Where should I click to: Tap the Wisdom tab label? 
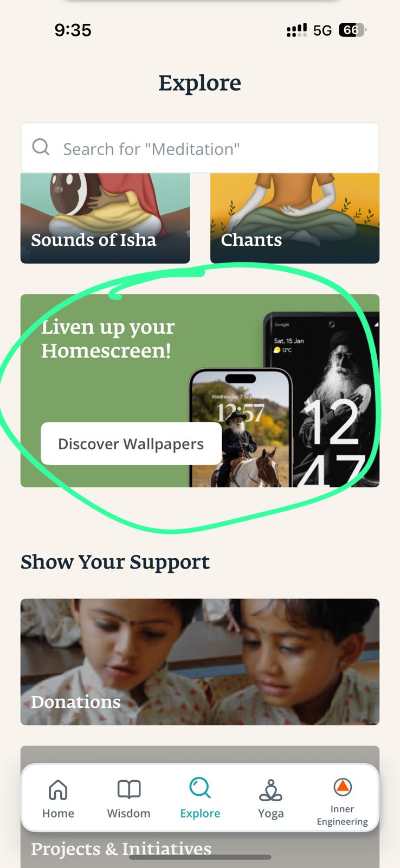tap(129, 813)
